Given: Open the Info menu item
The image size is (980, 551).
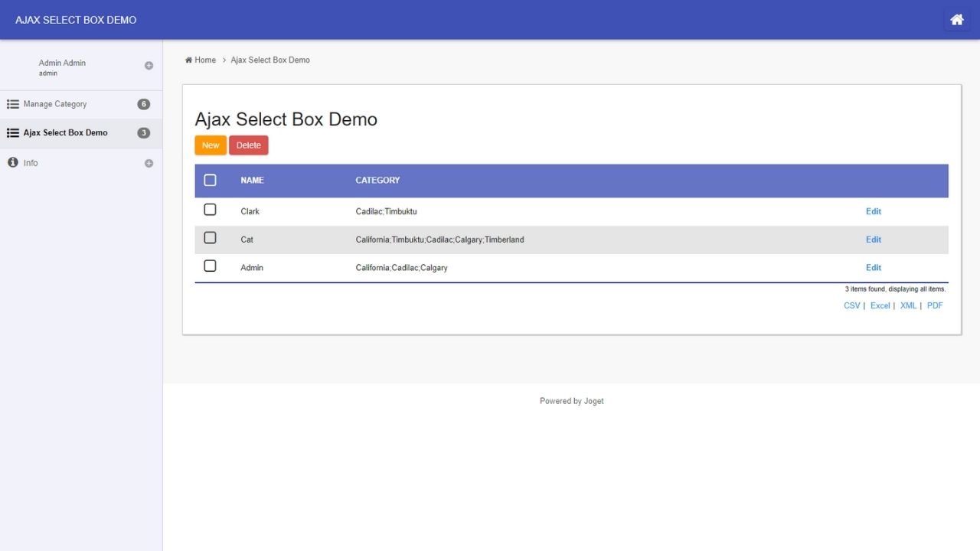Looking at the screenshot, I should point(81,163).
